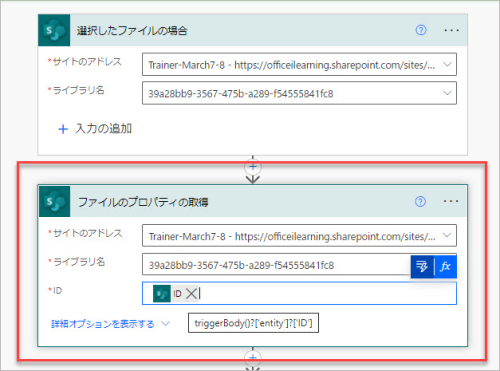Open more options menu of 選択したファイルの場合
The width and height of the screenshot is (500, 371).
click(451, 30)
